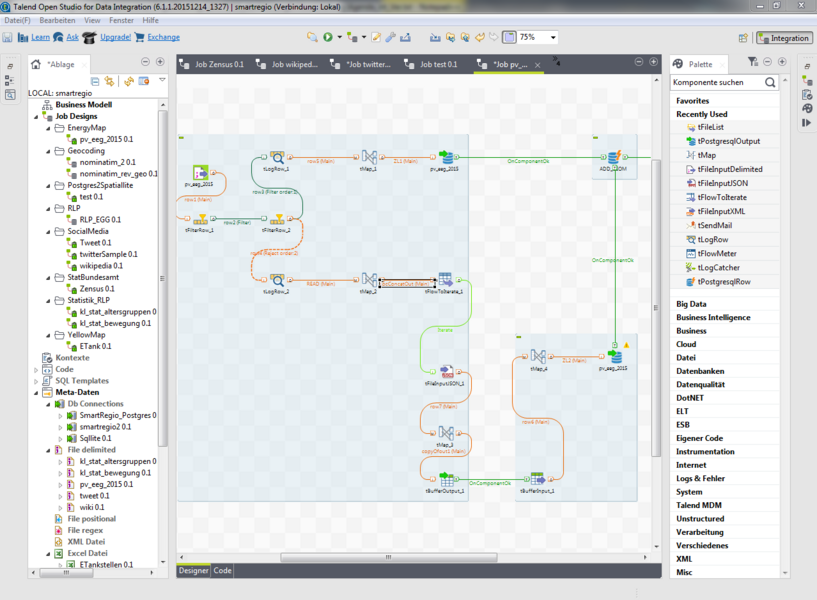Collapse the Job Designs tree node

[x=36, y=116]
